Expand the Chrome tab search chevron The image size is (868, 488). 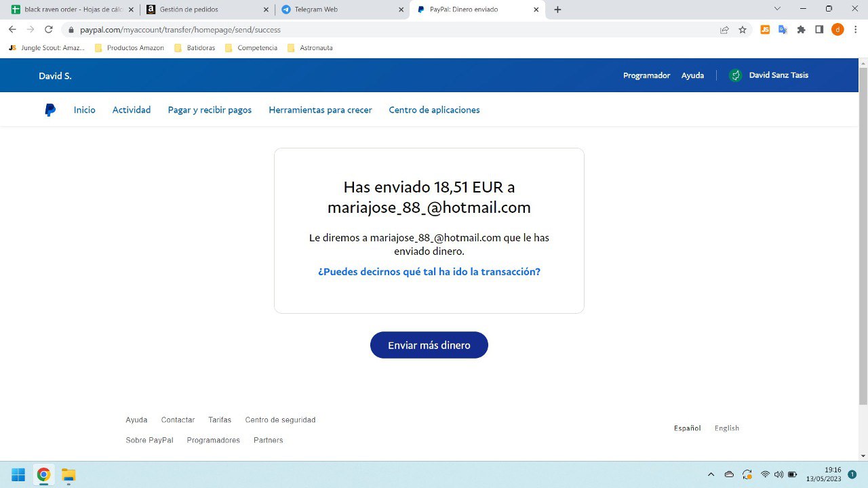coord(777,9)
